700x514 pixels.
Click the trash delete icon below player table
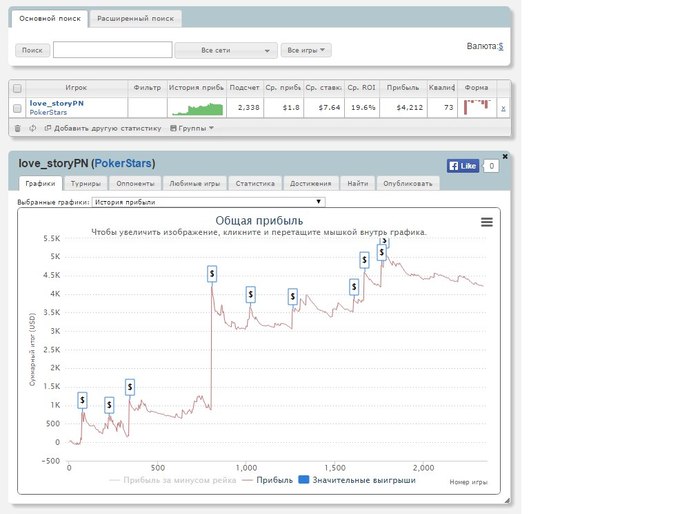pos(17,128)
